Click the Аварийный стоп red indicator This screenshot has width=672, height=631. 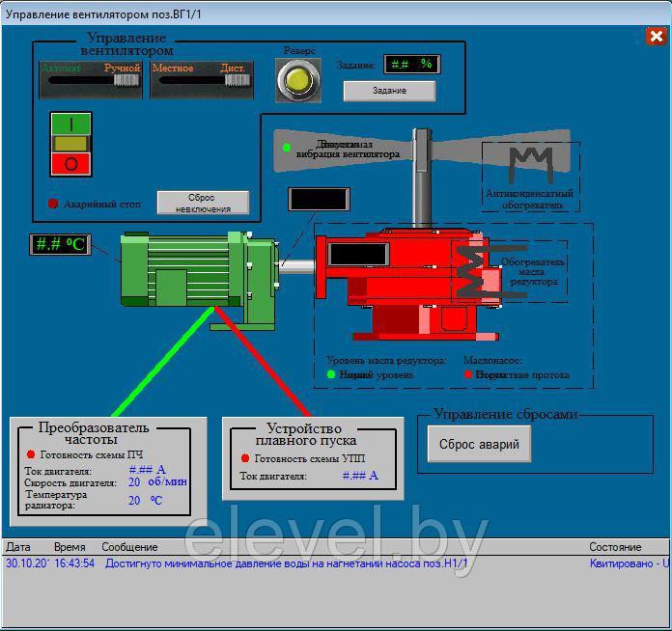click(x=53, y=204)
